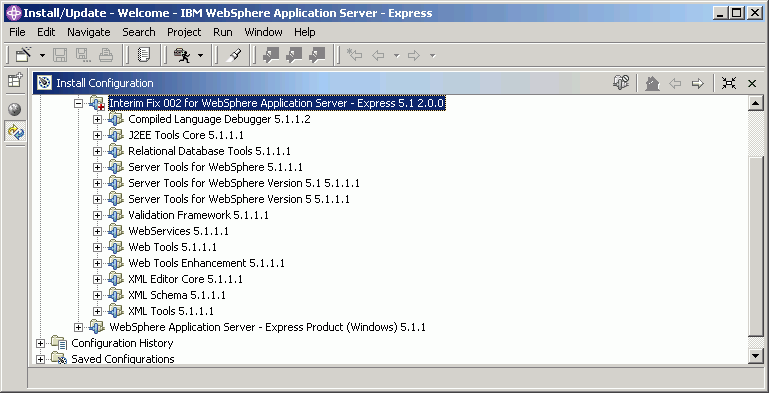The height and width of the screenshot is (393, 769).
Task: Maximize the Install Configuration view
Action: tap(729, 83)
